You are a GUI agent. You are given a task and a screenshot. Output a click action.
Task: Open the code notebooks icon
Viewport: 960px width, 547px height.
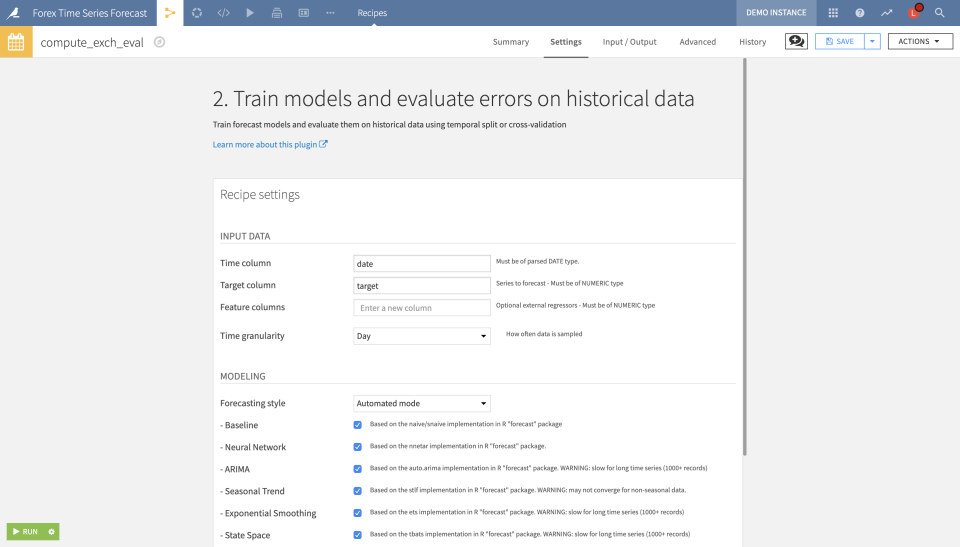click(x=223, y=12)
